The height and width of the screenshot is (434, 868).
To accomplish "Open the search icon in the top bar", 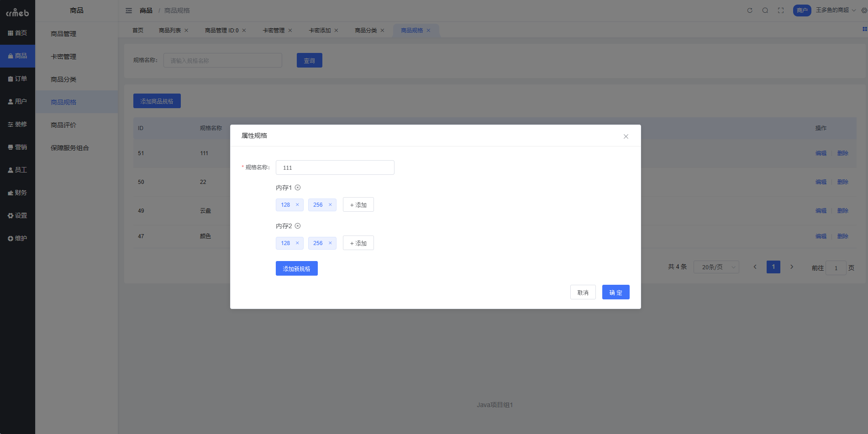I will click(x=765, y=10).
